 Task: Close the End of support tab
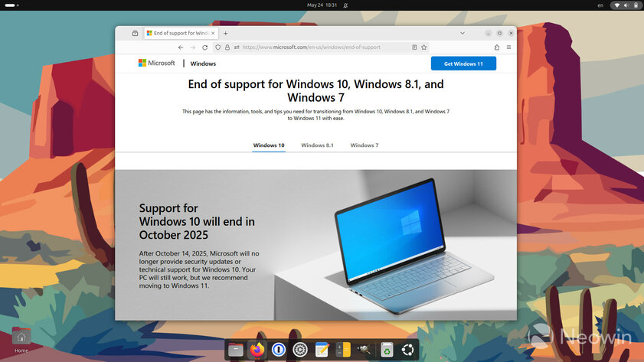click(x=213, y=33)
